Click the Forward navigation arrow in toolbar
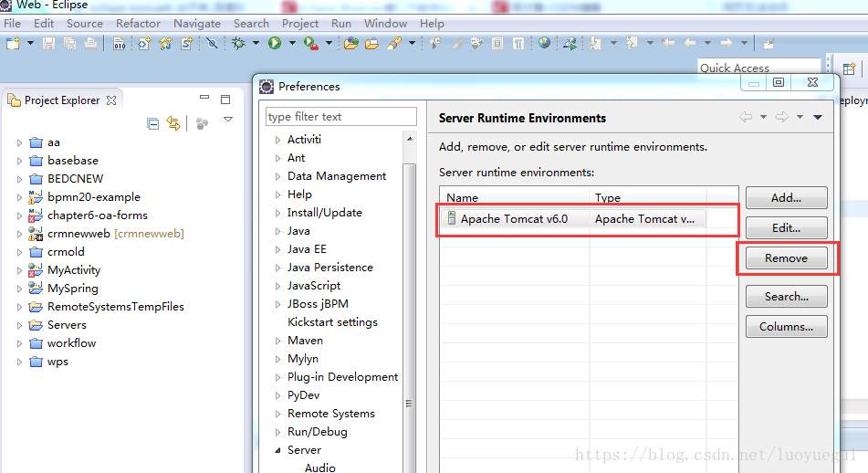The width and height of the screenshot is (868, 473). tap(727, 43)
